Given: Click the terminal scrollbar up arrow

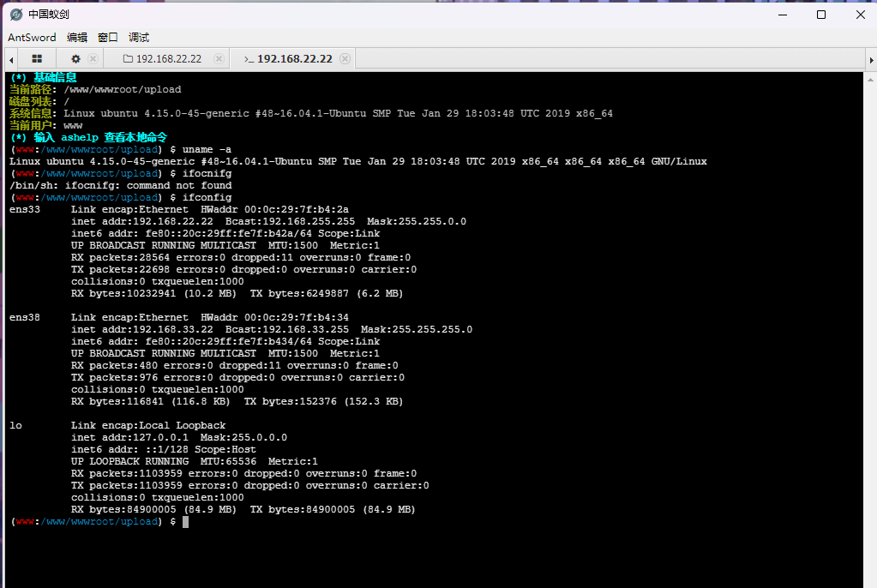Looking at the screenshot, I should [x=870, y=80].
